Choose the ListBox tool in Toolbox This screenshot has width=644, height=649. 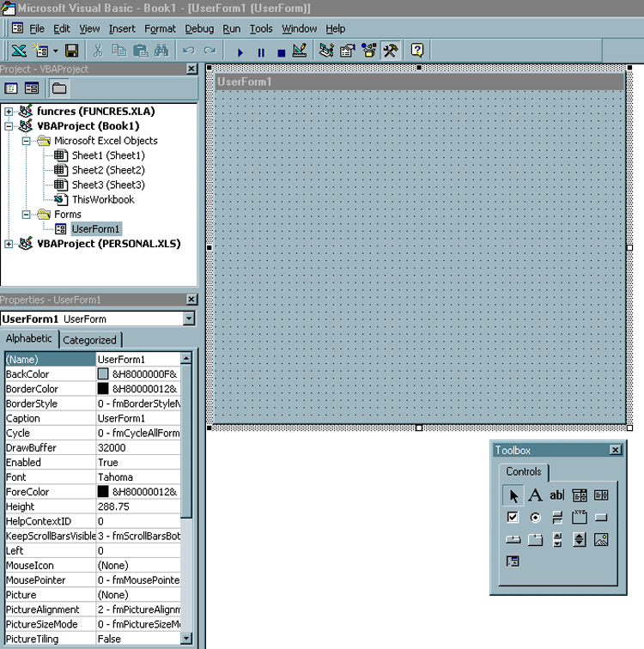point(601,495)
